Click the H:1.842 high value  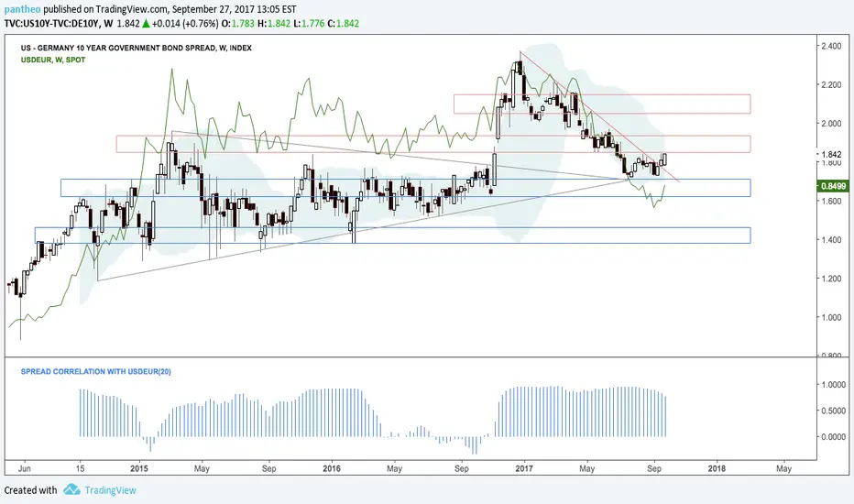[x=275, y=24]
